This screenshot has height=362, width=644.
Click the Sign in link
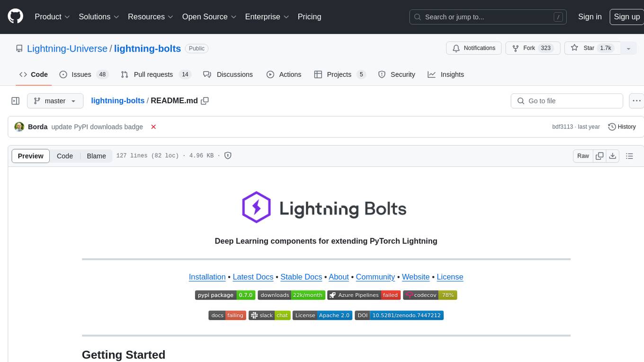click(590, 17)
